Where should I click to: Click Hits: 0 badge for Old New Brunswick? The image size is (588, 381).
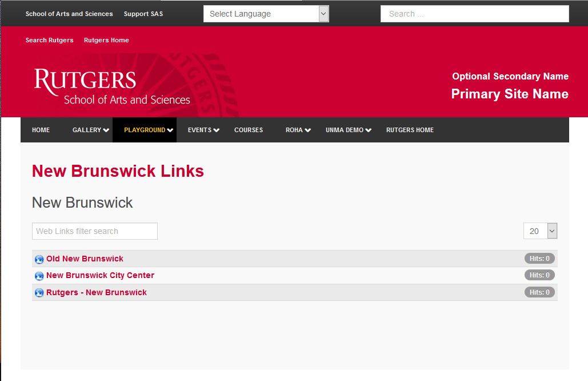click(x=539, y=259)
